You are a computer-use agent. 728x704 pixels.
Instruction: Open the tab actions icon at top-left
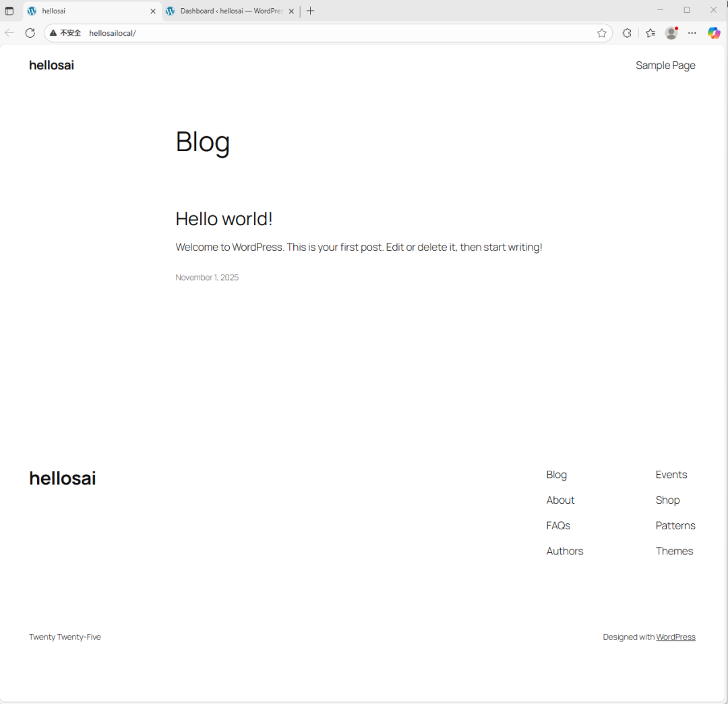click(x=9, y=11)
